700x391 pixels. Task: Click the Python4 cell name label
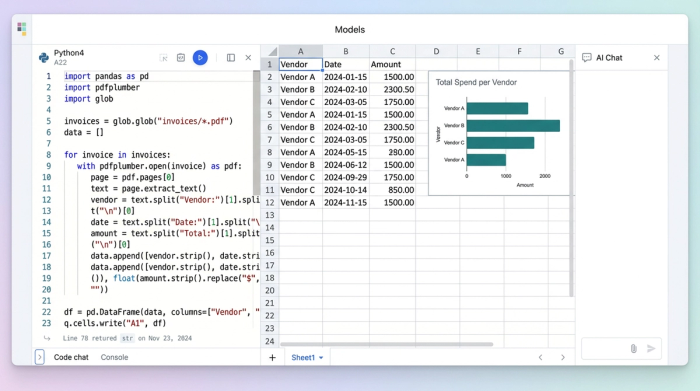coord(69,53)
